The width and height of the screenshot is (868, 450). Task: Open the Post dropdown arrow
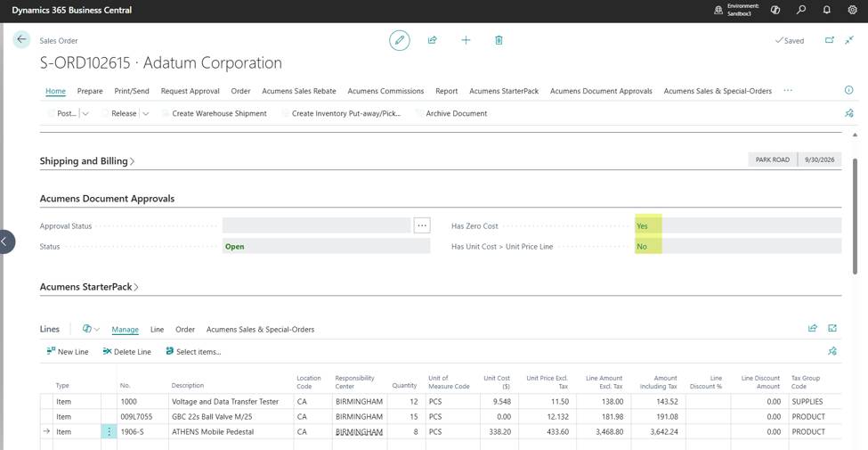tap(85, 113)
